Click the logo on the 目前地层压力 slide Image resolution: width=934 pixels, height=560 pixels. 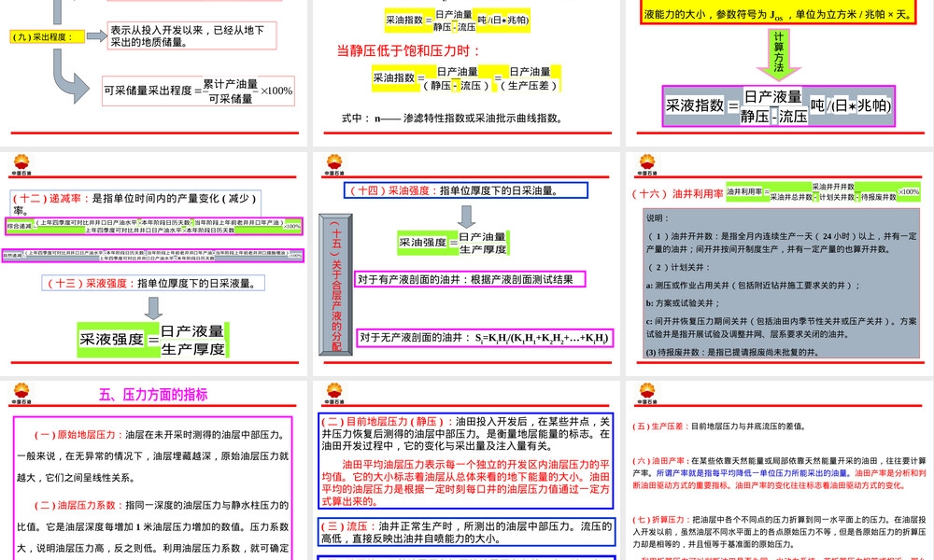(x=334, y=393)
